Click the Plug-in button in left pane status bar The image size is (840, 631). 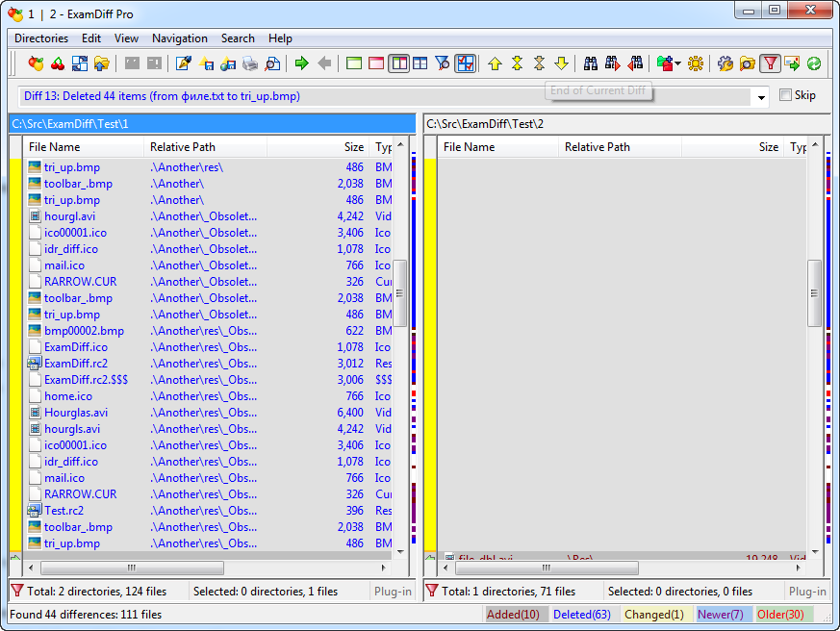(393, 592)
